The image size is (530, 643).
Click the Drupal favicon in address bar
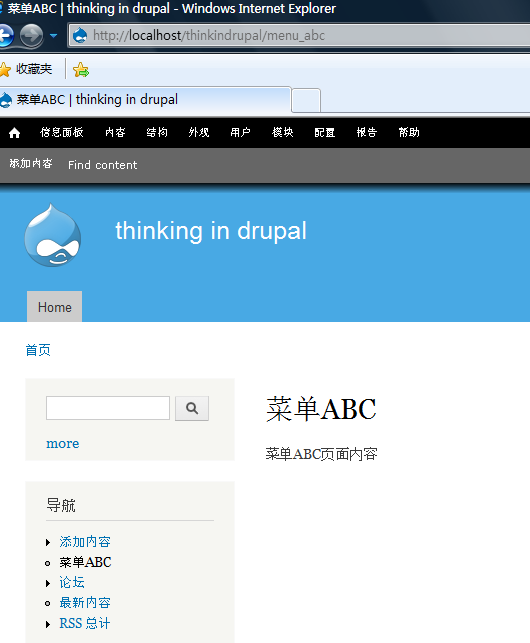pos(80,36)
